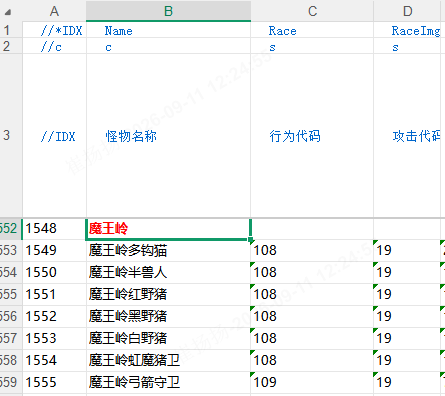445x396 pixels.
Task: Click Race value 108 for 魔王岭半兽人
Action: pyautogui.click(x=312, y=272)
